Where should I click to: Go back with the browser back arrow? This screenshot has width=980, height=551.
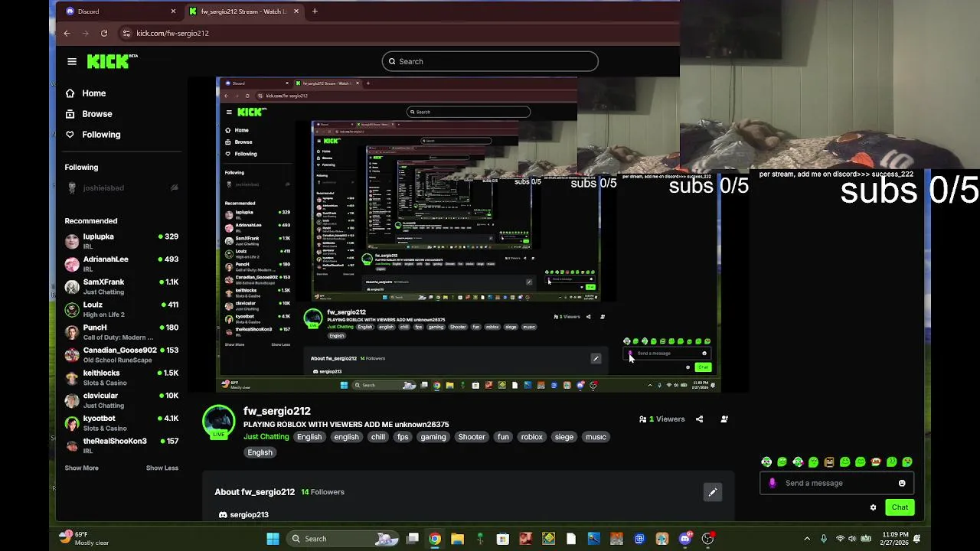(67, 33)
